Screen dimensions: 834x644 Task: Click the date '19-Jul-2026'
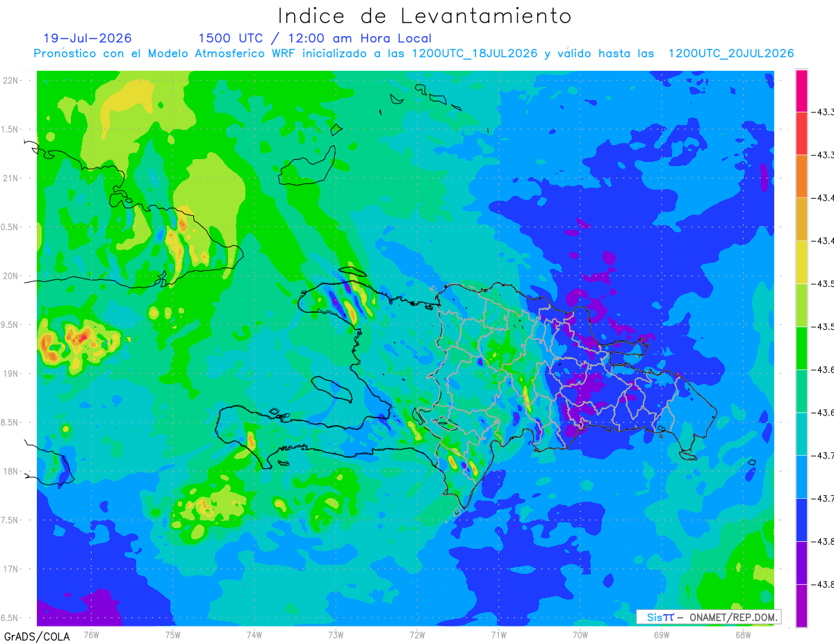coord(88,38)
